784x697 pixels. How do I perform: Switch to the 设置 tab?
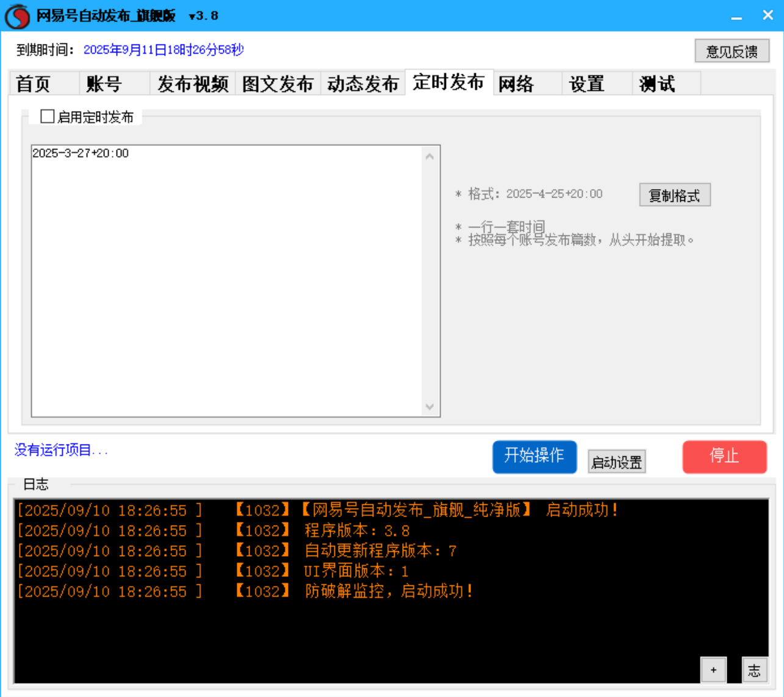tap(586, 84)
